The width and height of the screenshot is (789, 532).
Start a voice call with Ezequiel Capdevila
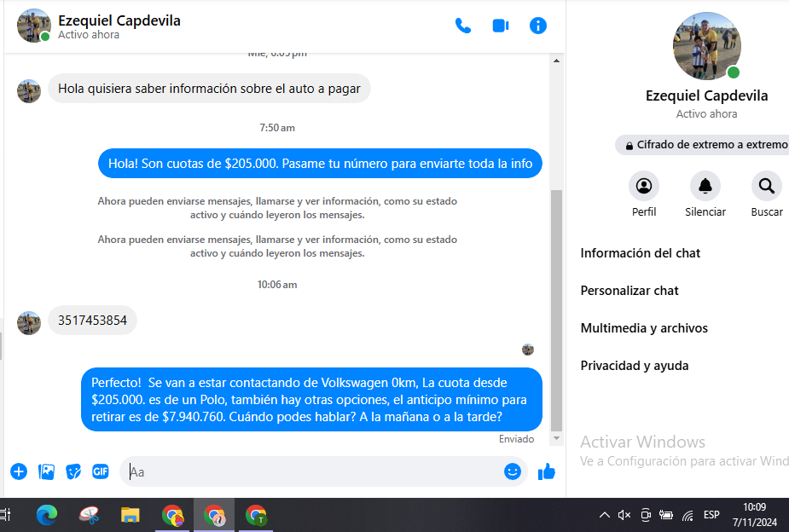[x=463, y=26]
